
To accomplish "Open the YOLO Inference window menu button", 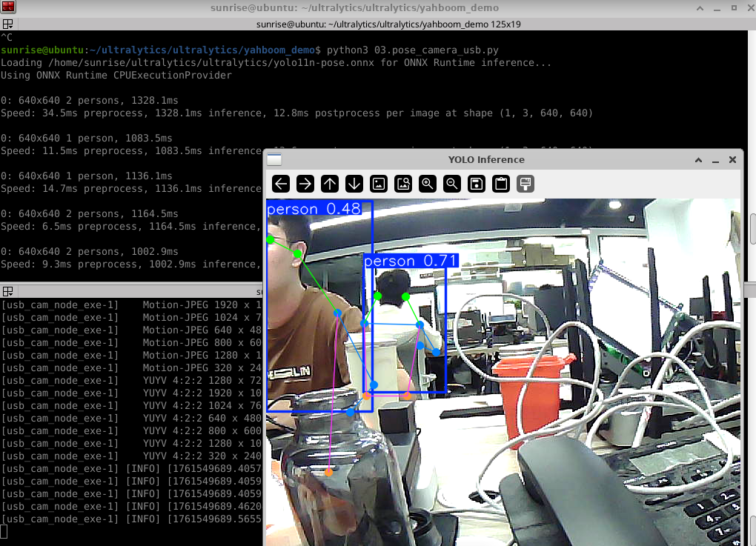I will coord(274,159).
